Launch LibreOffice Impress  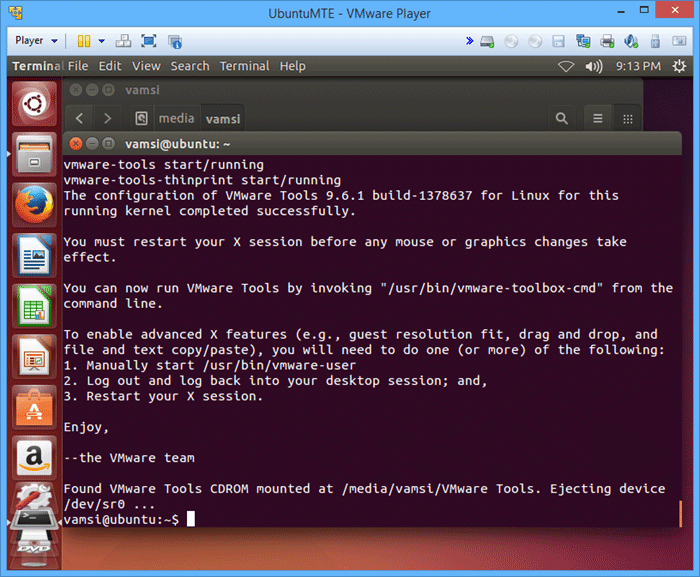tap(34, 356)
